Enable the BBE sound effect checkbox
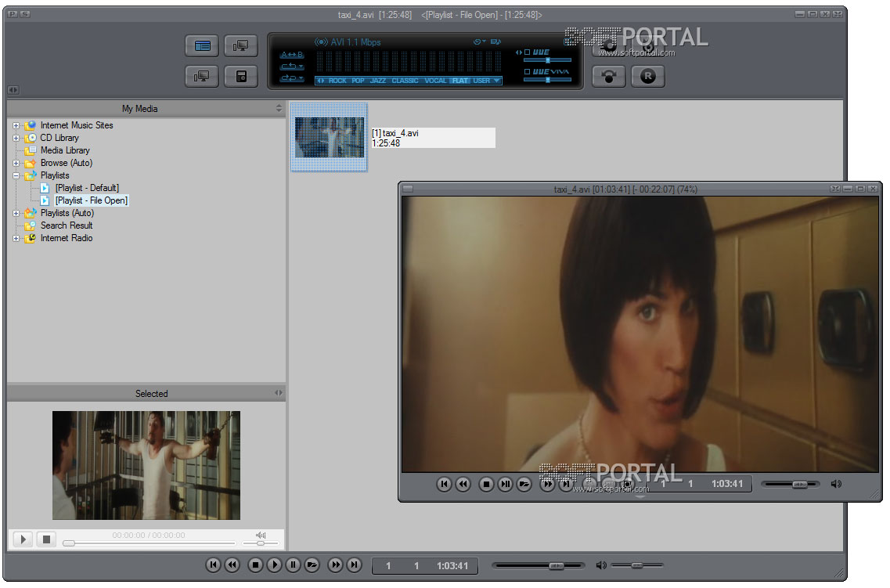The height and width of the screenshot is (588, 890). click(527, 52)
